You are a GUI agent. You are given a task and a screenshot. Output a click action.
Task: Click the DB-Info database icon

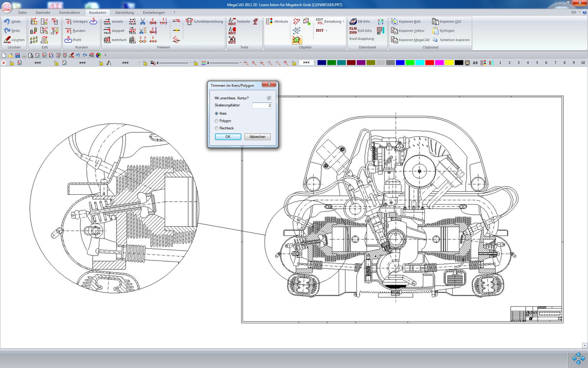(353, 22)
